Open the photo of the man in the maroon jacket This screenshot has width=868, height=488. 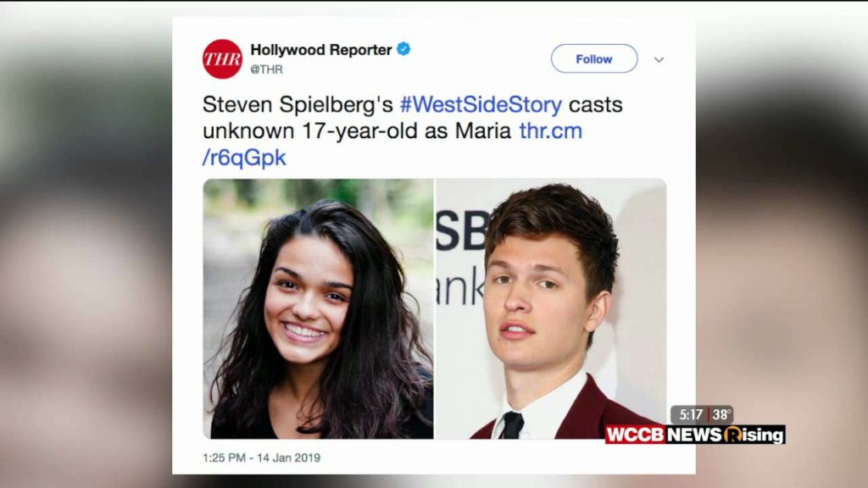551,308
